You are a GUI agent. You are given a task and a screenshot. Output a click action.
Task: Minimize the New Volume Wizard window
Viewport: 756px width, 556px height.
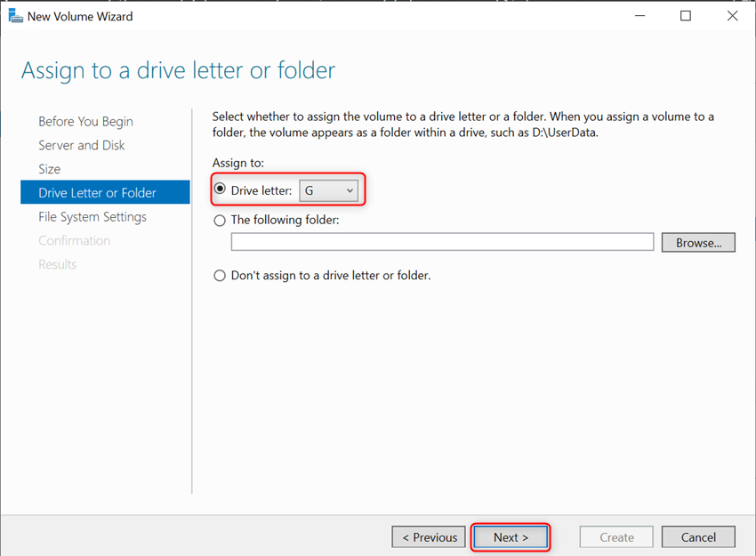pyautogui.click(x=639, y=15)
